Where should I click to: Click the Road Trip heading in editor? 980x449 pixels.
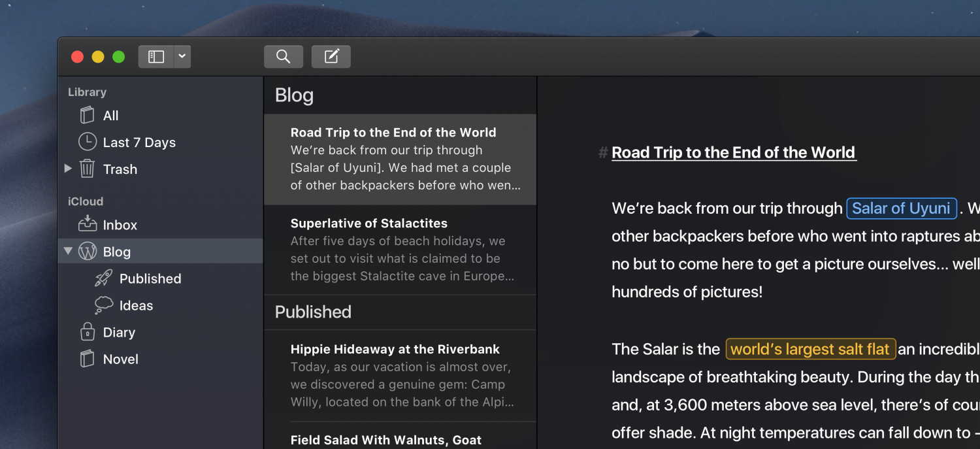[x=733, y=153]
